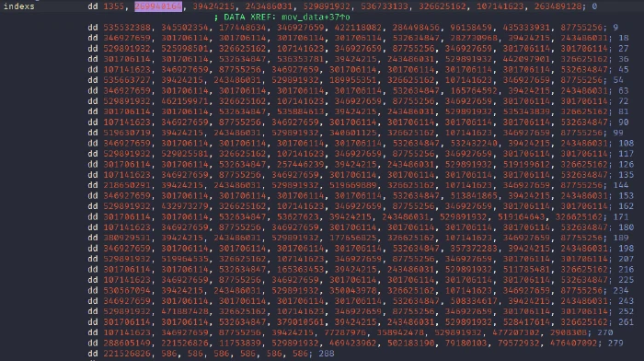
Task: Click the first value 1355
Action: (113, 6)
